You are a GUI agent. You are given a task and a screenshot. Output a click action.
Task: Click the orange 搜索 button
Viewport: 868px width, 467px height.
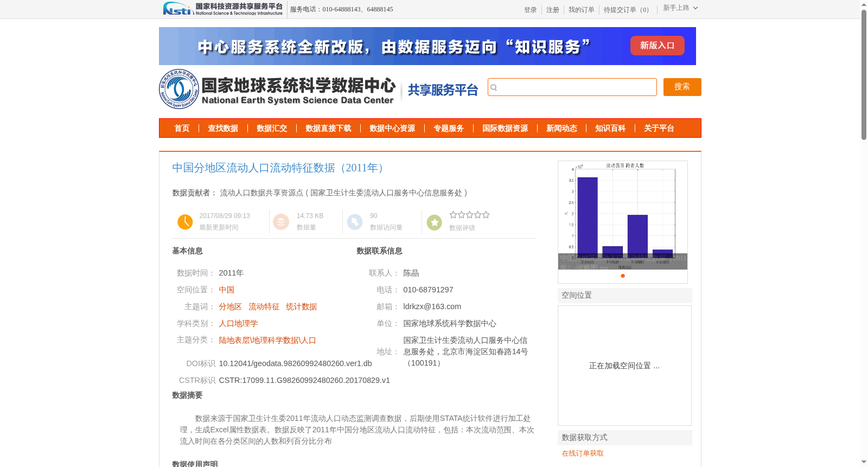[x=682, y=87]
